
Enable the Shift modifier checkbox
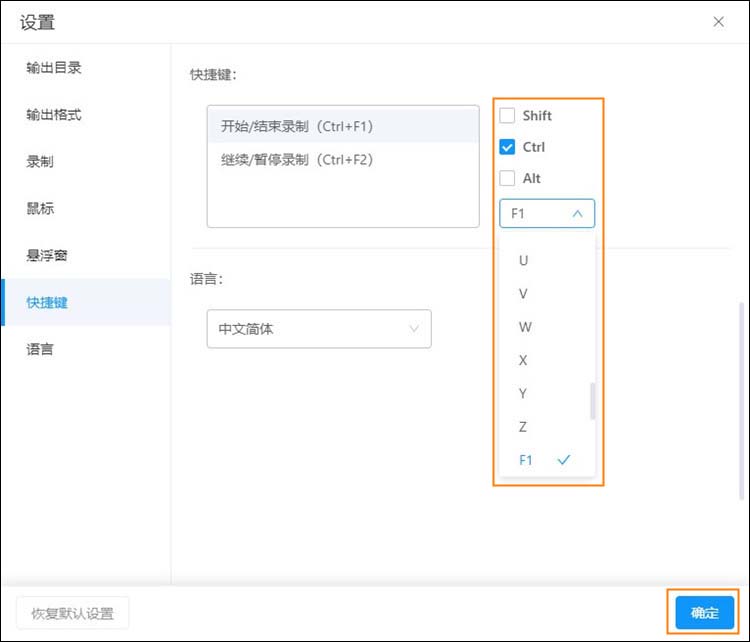(x=507, y=115)
